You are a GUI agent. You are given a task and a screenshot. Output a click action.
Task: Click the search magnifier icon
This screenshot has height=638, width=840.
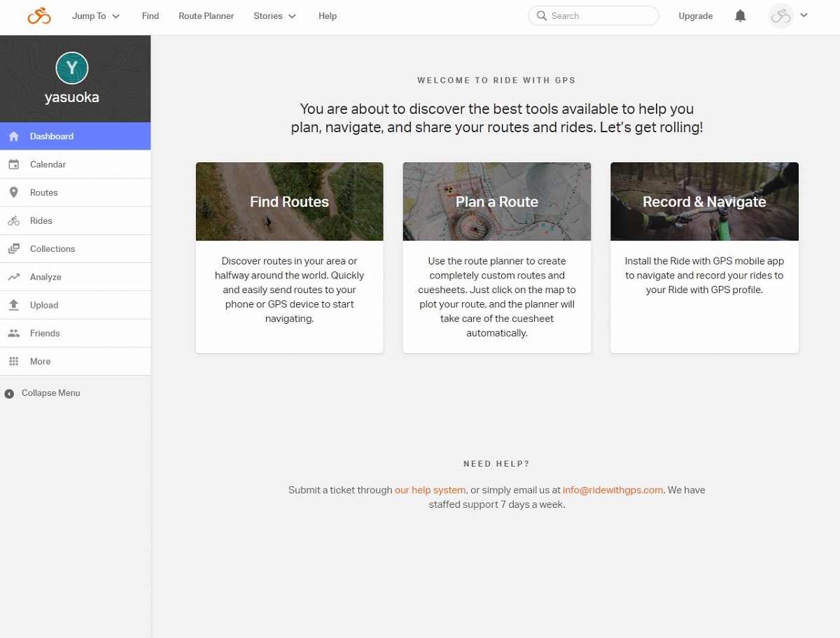[541, 15]
